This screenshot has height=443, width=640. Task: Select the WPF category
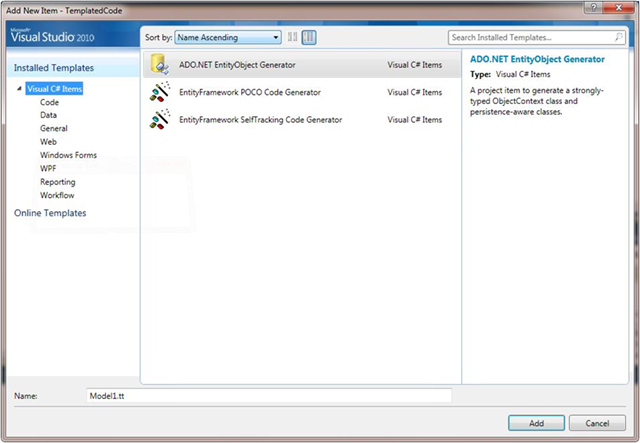pyautogui.click(x=48, y=168)
